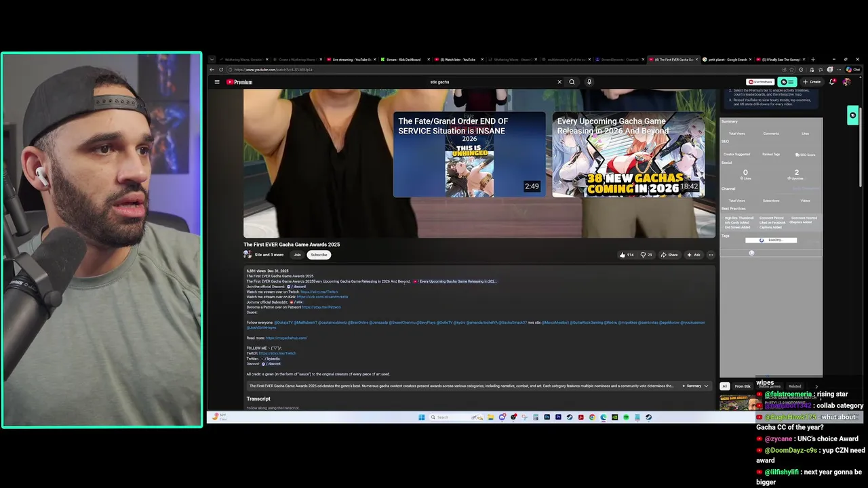Click the search field with 'stix gacha'
The width and height of the screenshot is (868, 488).
pos(492,82)
